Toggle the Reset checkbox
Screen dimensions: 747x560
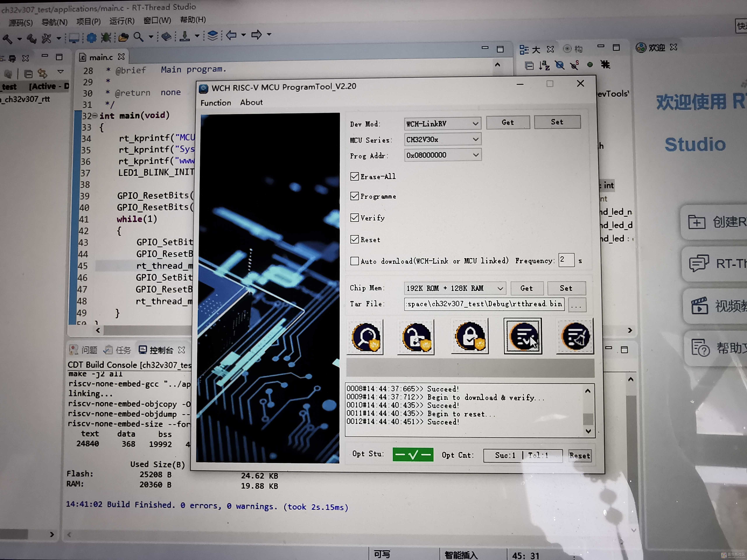pos(354,239)
